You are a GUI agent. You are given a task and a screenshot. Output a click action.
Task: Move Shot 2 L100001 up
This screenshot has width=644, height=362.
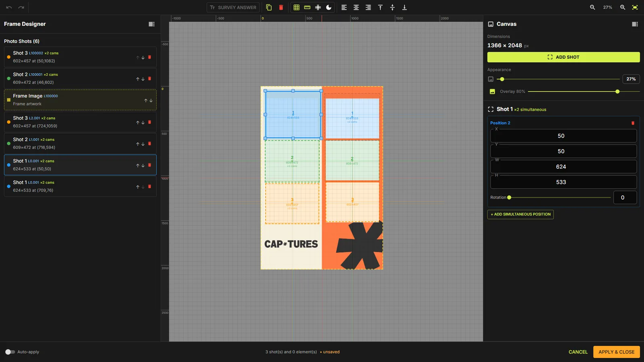click(x=138, y=79)
